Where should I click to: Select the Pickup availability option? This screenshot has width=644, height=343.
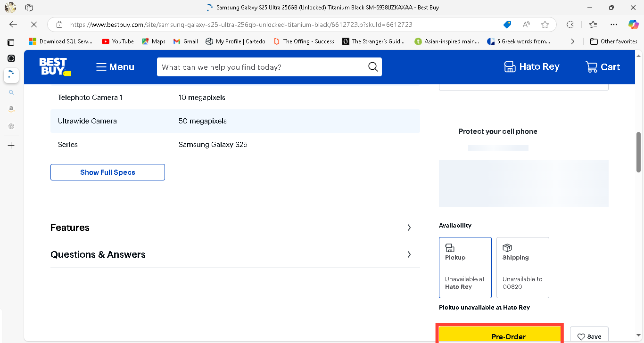(465, 267)
